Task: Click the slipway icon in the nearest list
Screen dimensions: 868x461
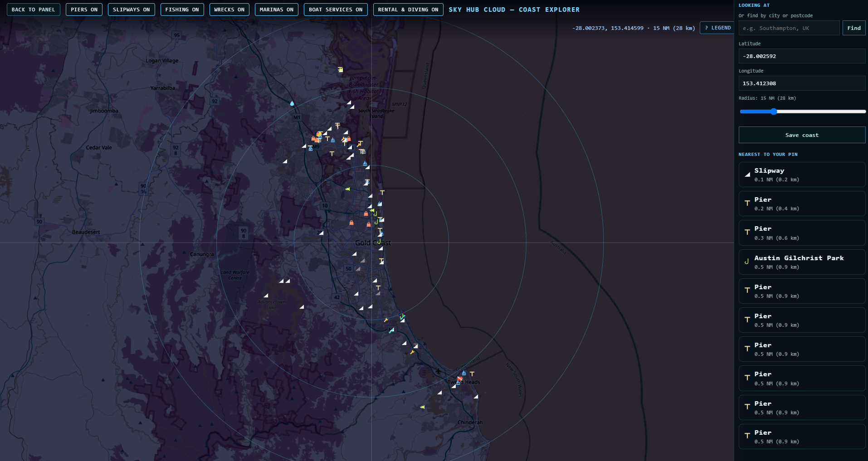Action: [x=747, y=175]
